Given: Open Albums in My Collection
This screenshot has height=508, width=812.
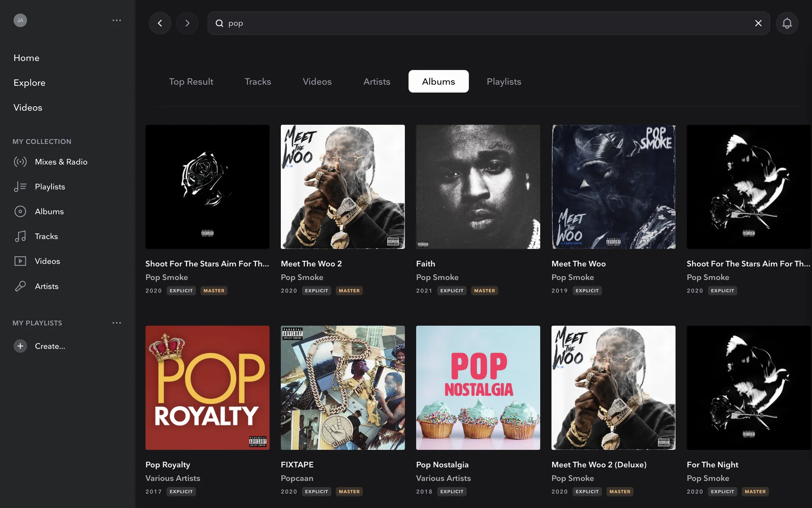Looking at the screenshot, I should [x=49, y=212].
